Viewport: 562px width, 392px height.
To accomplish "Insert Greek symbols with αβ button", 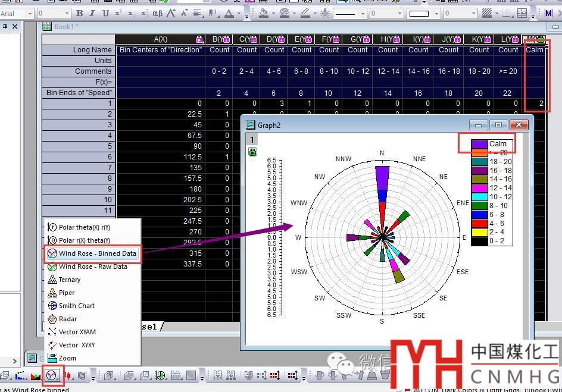I will (157, 14).
